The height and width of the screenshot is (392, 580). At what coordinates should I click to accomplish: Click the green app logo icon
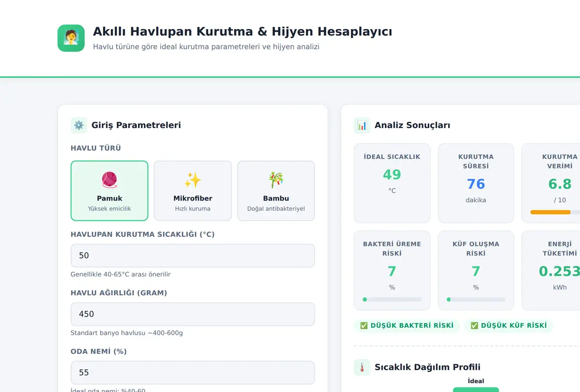tap(71, 38)
